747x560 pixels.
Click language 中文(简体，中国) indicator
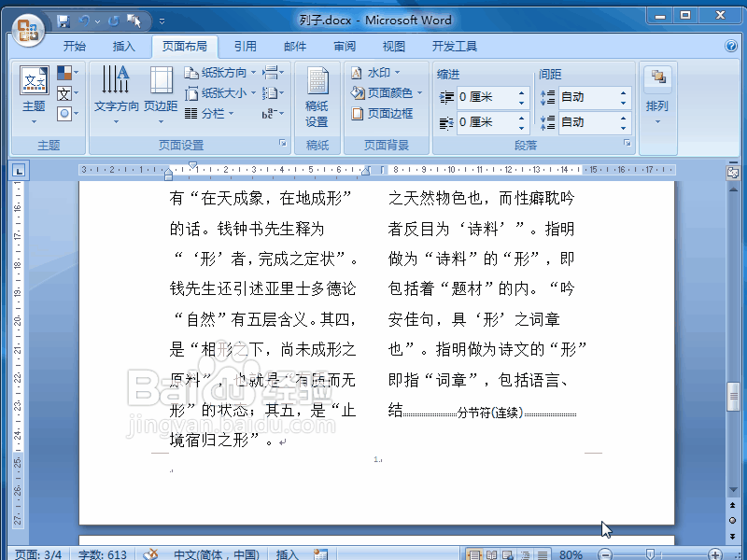coord(217,554)
